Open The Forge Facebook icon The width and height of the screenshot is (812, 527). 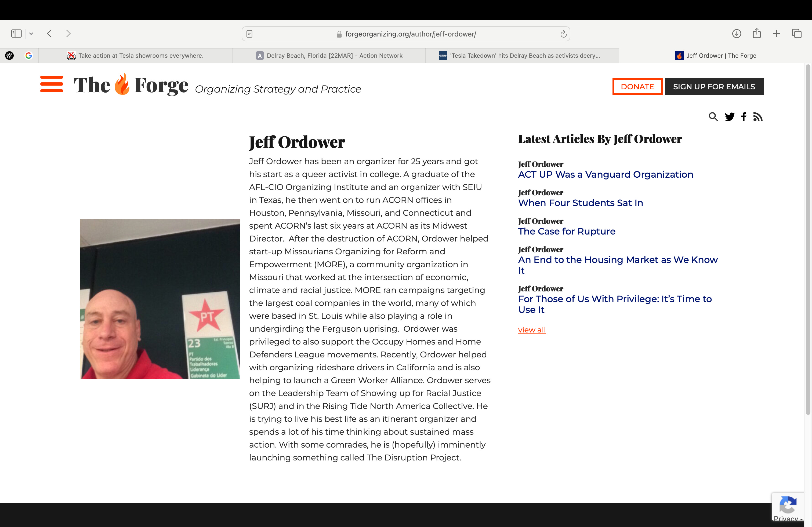744,117
